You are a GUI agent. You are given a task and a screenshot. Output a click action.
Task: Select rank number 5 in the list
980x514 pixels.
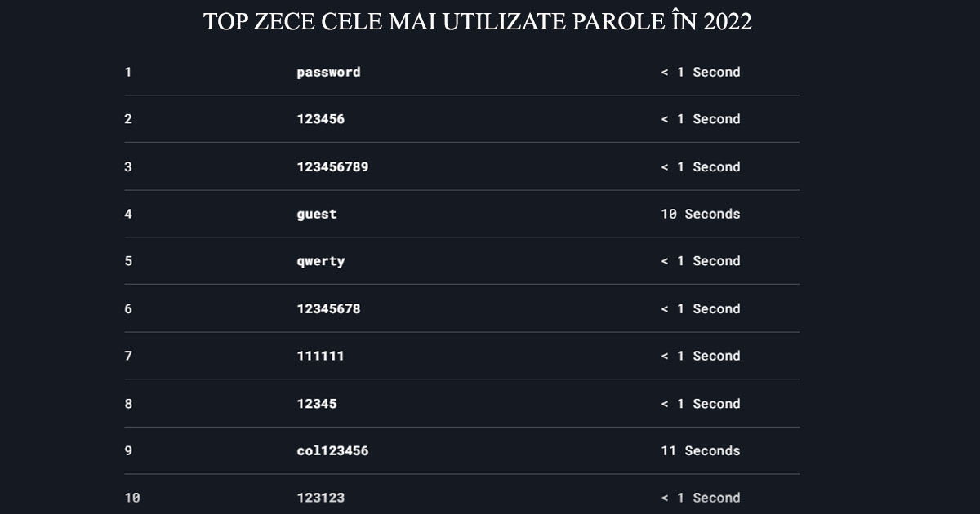(127, 261)
